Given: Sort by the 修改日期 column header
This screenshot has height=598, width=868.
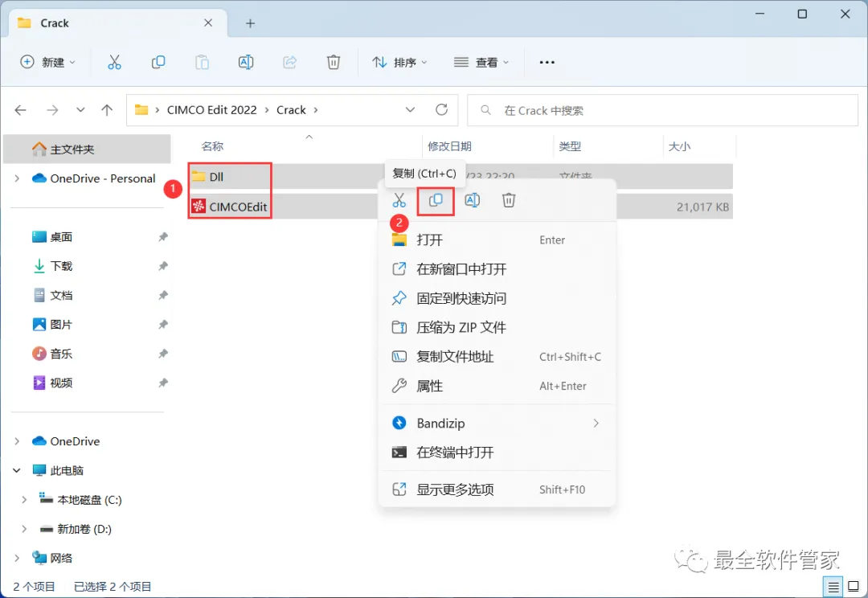Looking at the screenshot, I should 449,146.
